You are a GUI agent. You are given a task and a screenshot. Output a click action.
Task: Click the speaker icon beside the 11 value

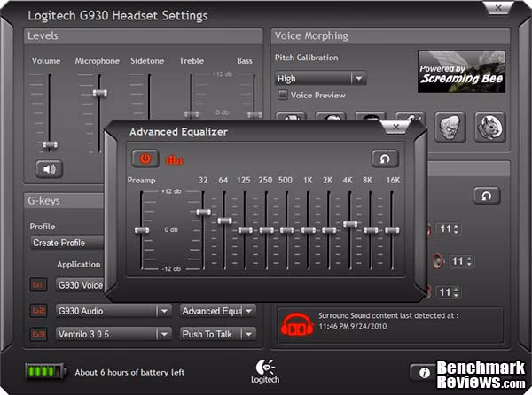pyautogui.click(x=438, y=261)
